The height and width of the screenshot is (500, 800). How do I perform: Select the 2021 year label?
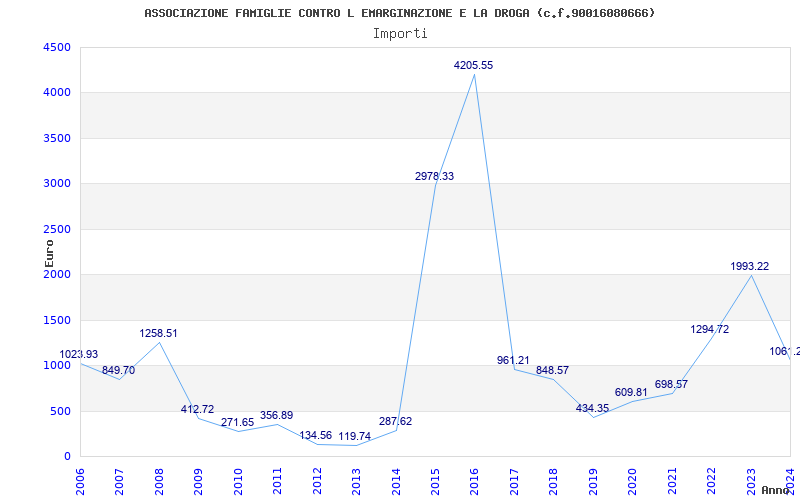click(x=672, y=481)
